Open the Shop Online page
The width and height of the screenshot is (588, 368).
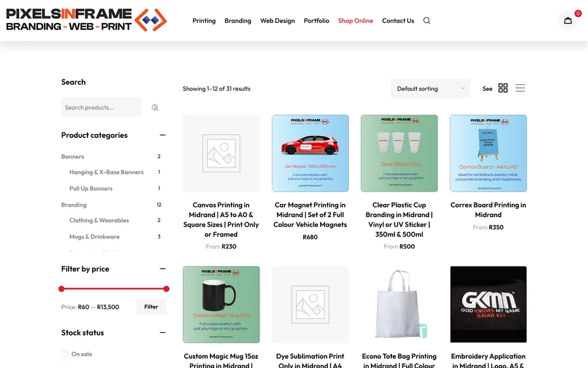click(355, 21)
